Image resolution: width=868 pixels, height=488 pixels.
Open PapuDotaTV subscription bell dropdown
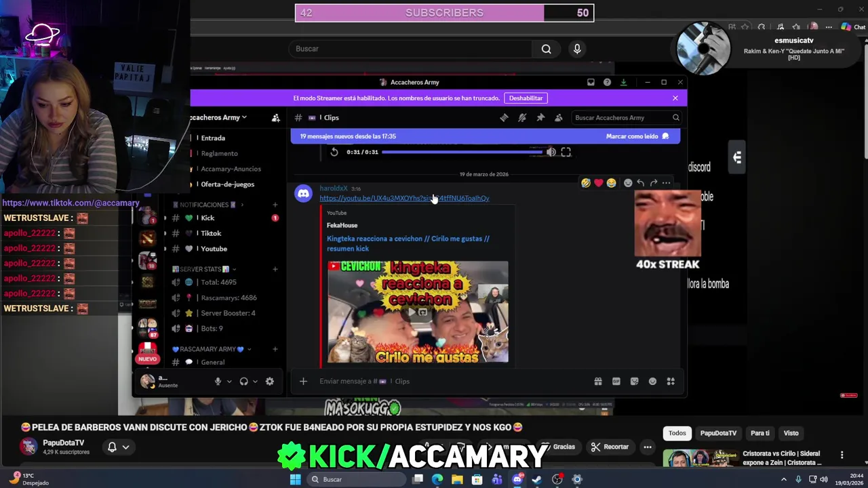pyautogui.click(x=118, y=447)
